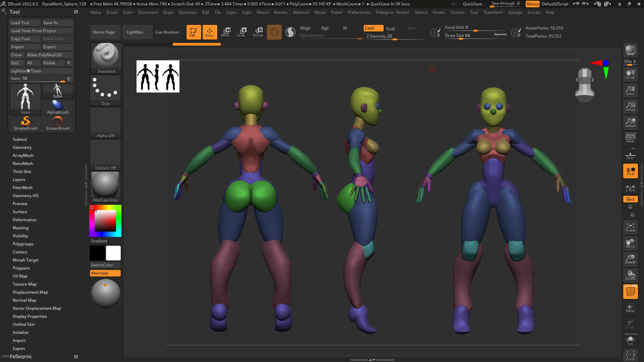Expand the Geometry section

click(x=22, y=147)
